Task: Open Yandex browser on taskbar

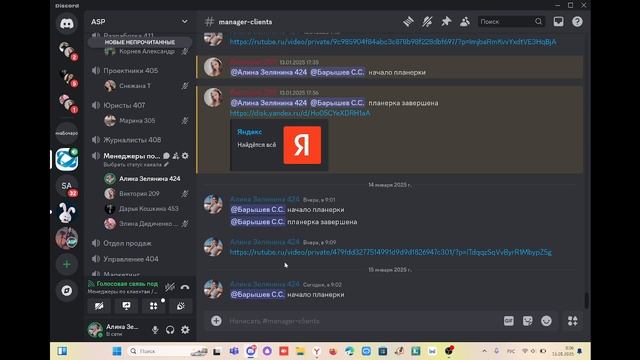Action: click(x=316, y=351)
